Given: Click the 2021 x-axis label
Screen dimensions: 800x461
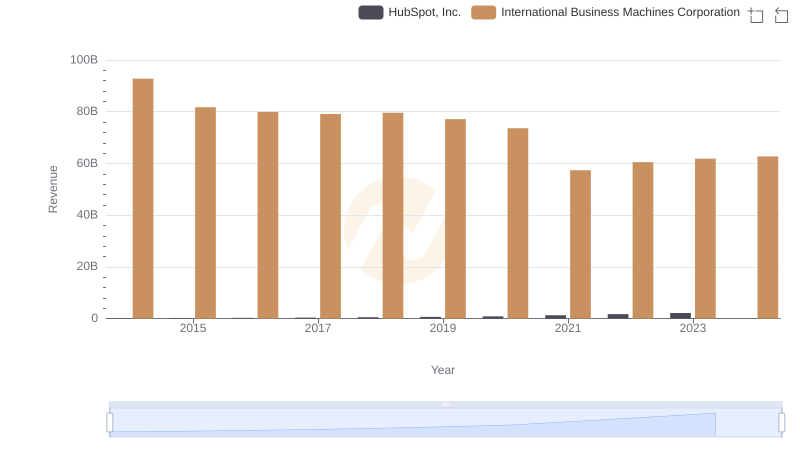Looking at the screenshot, I should tap(568, 328).
